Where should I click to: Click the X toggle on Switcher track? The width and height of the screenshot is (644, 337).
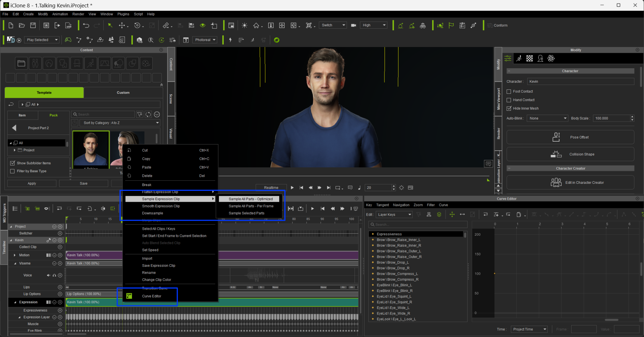(x=60, y=233)
